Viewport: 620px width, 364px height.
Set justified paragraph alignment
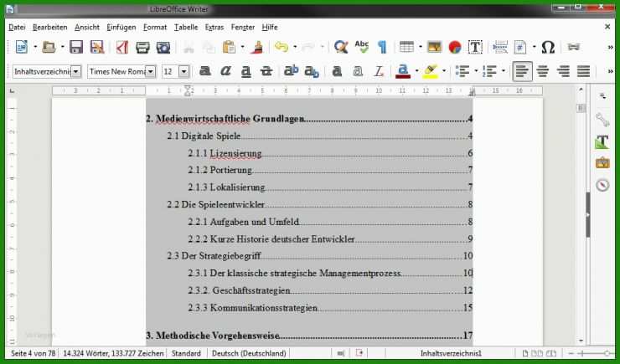584,71
